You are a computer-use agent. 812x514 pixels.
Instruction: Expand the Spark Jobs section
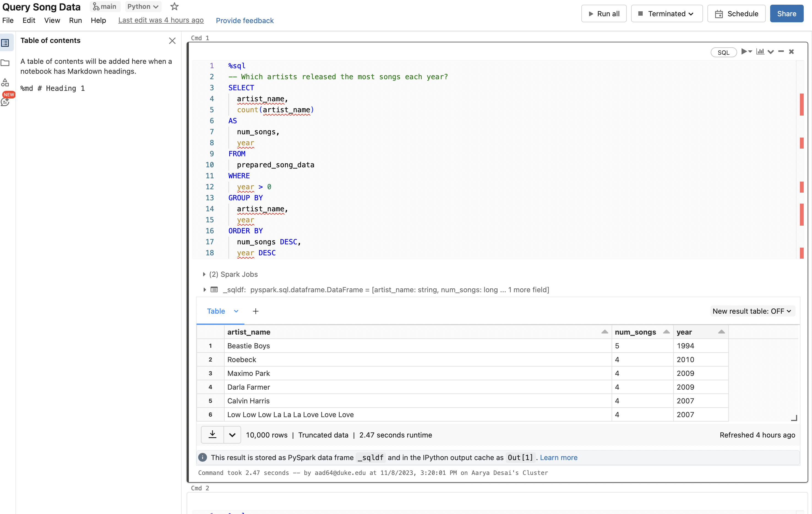(x=204, y=274)
